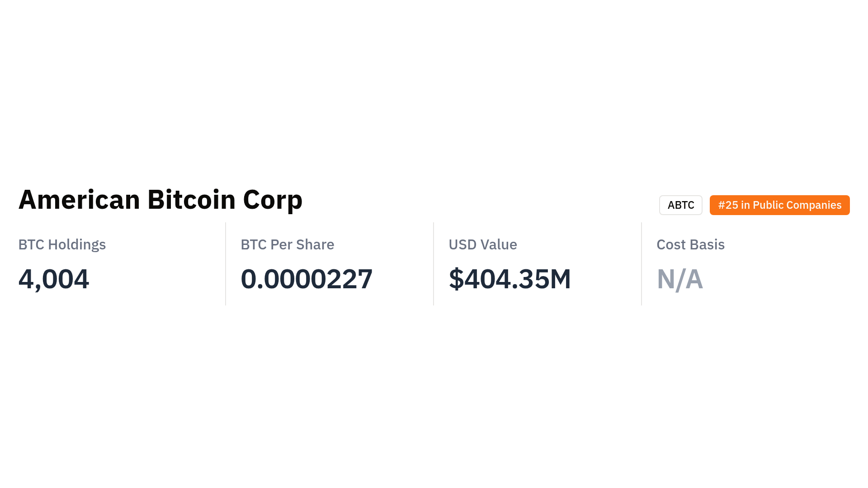Click the "M" suffix of USD value
This screenshot has width=868, height=488.
(560, 279)
